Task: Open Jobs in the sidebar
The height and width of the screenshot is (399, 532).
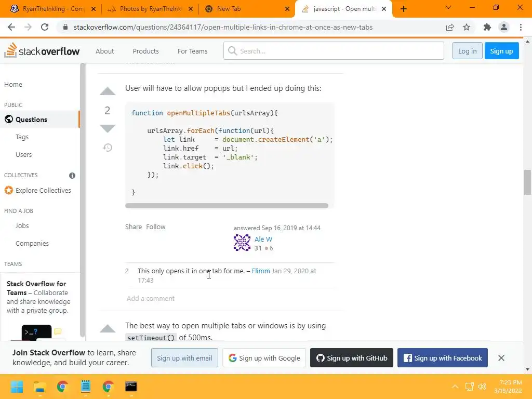Action: point(22,225)
